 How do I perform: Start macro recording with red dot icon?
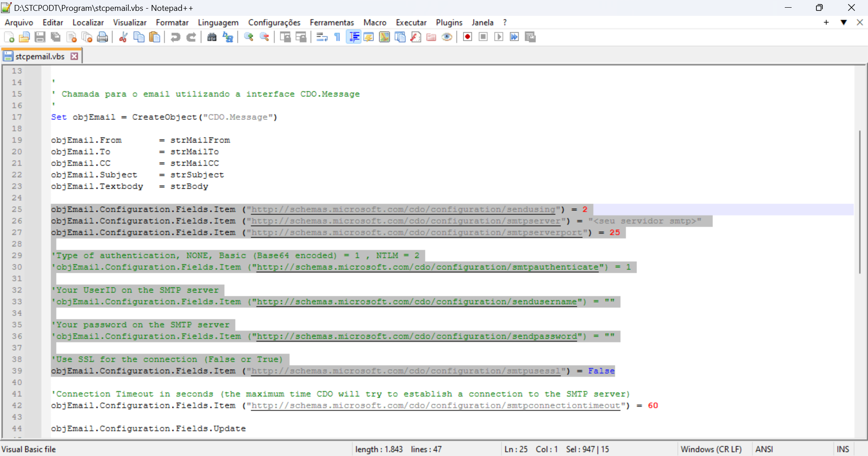468,37
